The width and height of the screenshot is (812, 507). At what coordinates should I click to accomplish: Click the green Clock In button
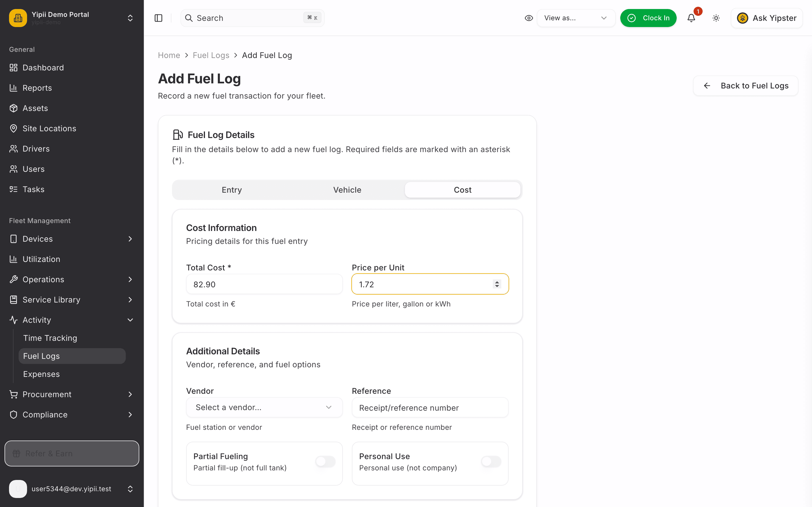[x=648, y=18]
